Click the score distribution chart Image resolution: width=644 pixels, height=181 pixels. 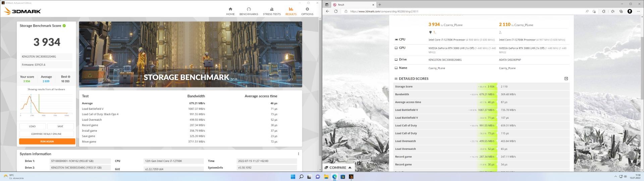pos(46,104)
